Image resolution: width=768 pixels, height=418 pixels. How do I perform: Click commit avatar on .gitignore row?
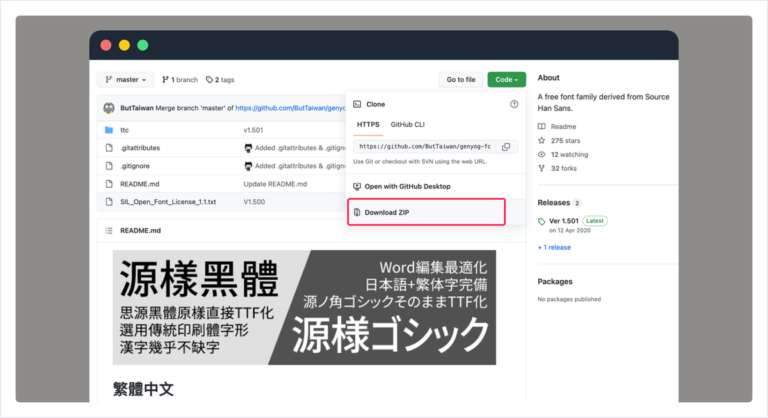coord(248,166)
